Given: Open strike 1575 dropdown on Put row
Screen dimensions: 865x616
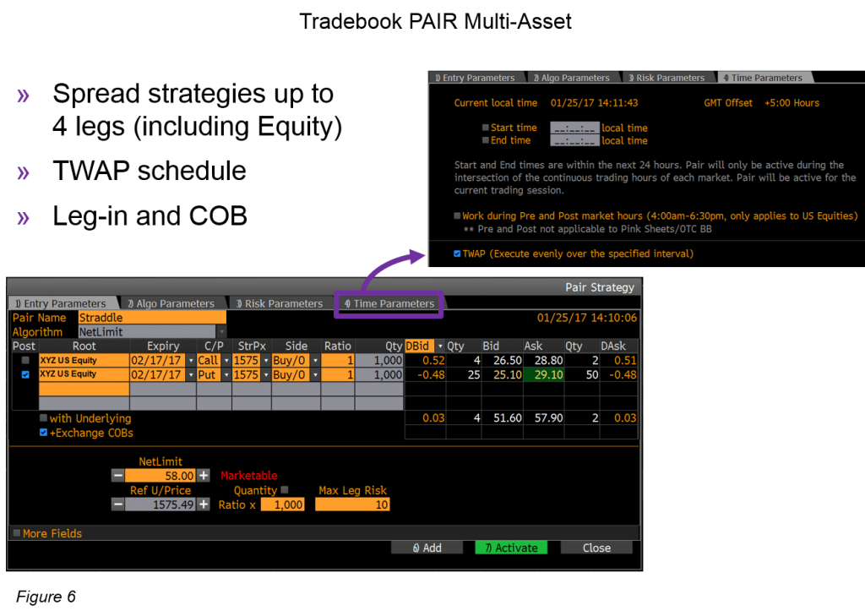Looking at the screenshot, I should point(266,375).
